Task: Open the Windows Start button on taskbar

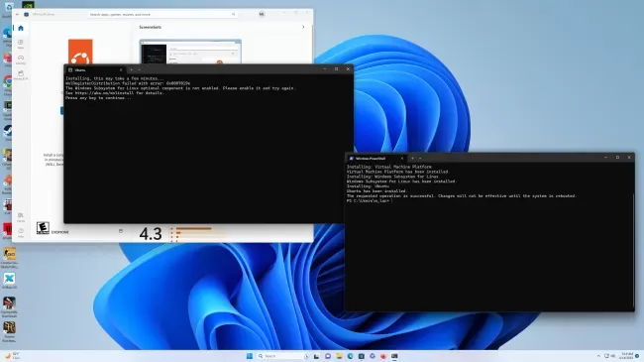Action: (x=250, y=356)
